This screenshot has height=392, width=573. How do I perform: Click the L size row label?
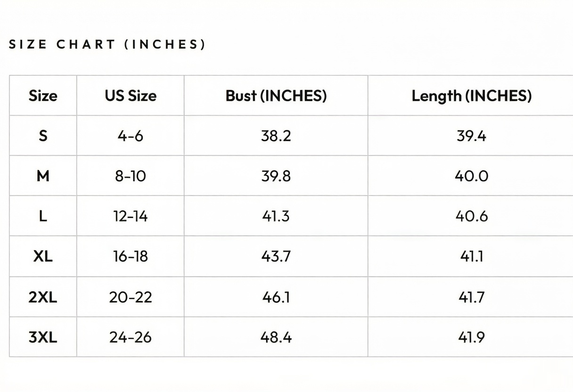click(x=43, y=216)
